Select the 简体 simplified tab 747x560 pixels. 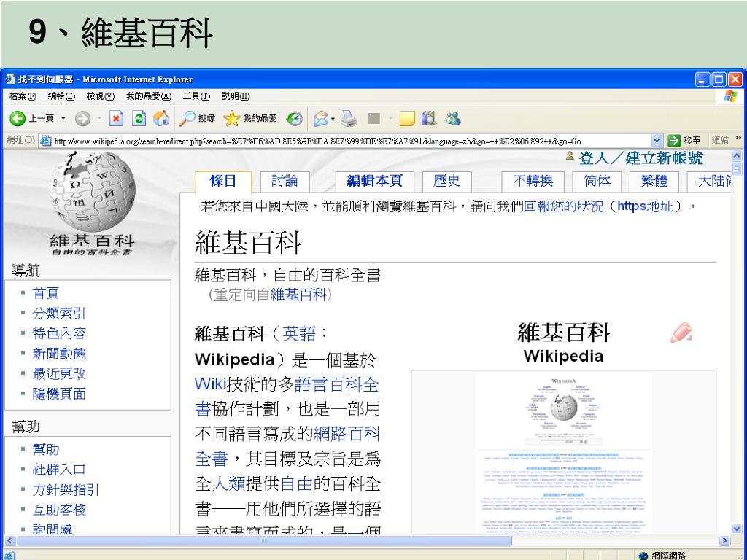coord(597,182)
